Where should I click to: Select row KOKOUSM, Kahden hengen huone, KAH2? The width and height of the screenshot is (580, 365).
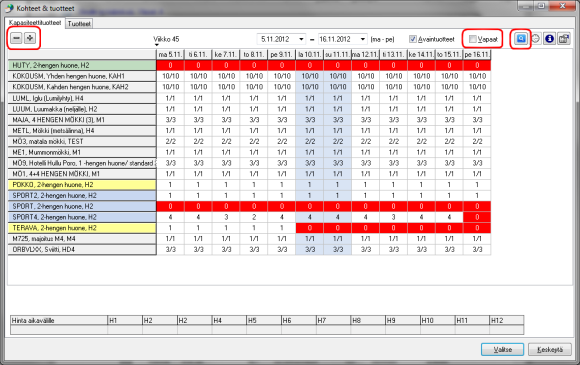click(x=82, y=87)
